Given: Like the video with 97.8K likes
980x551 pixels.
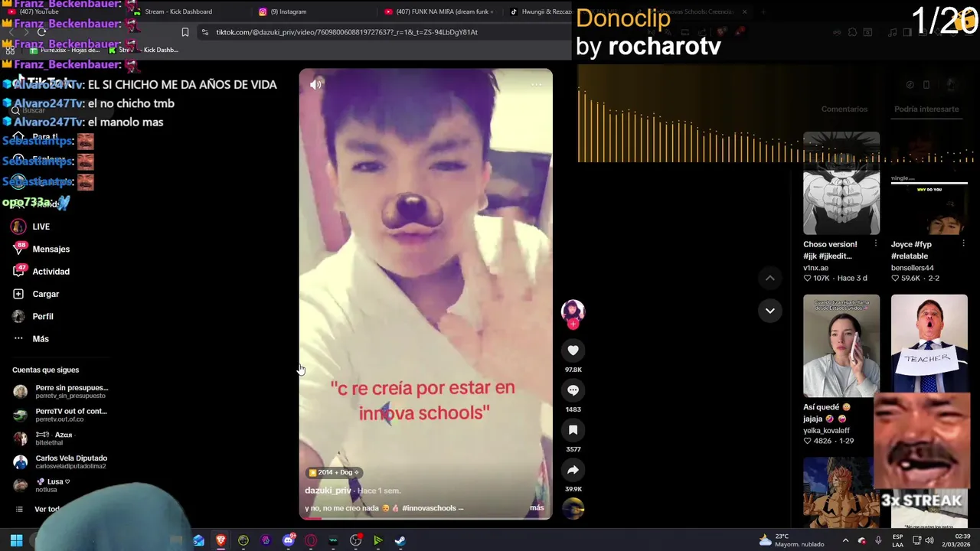Looking at the screenshot, I should pyautogui.click(x=573, y=350).
